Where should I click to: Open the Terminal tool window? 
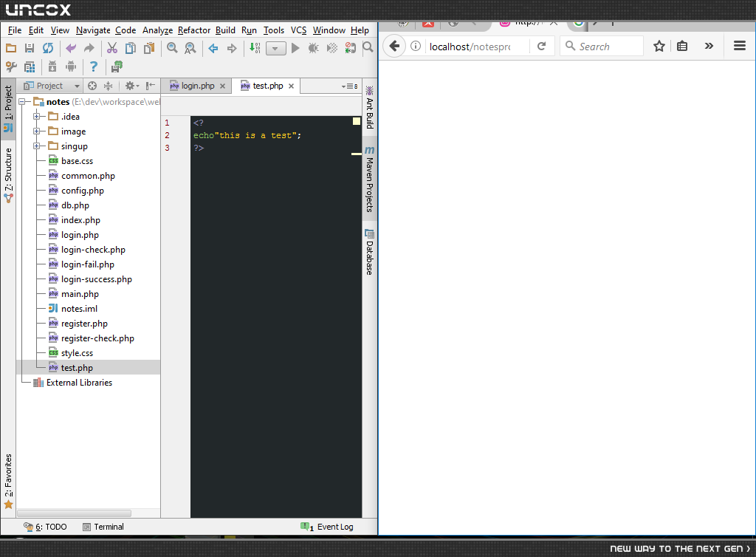click(x=103, y=527)
